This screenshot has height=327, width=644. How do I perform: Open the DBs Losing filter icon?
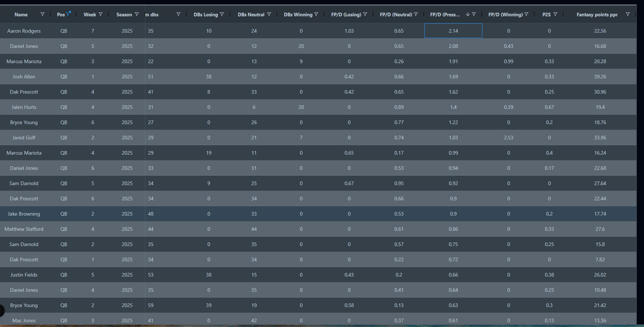(x=222, y=15)
